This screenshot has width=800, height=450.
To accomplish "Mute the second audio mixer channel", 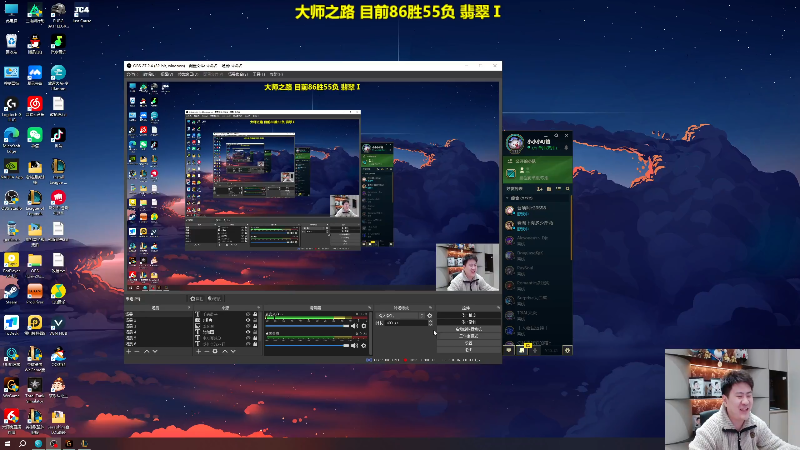I will 355,345.
